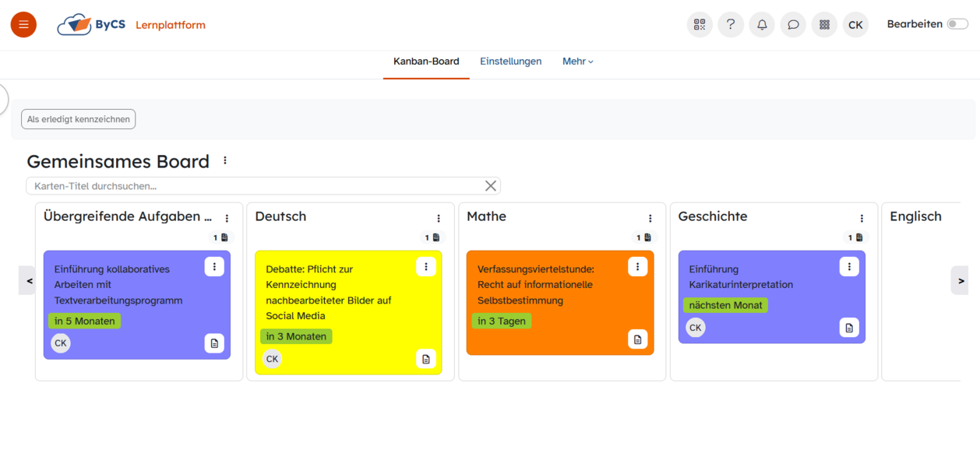Image resolution: width=980 pixels, height=460 pixels.
Task: Click the Englisch column heading
Action: point(915,216)
